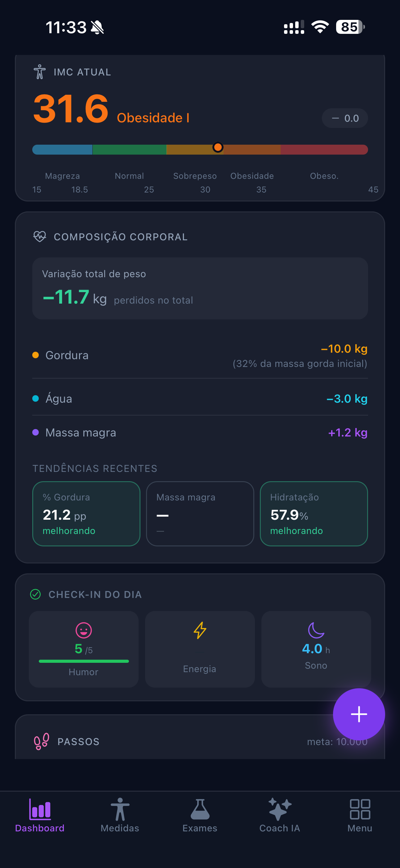Open the Dashboard tab

pyautogui.click(x=40, y=816)
